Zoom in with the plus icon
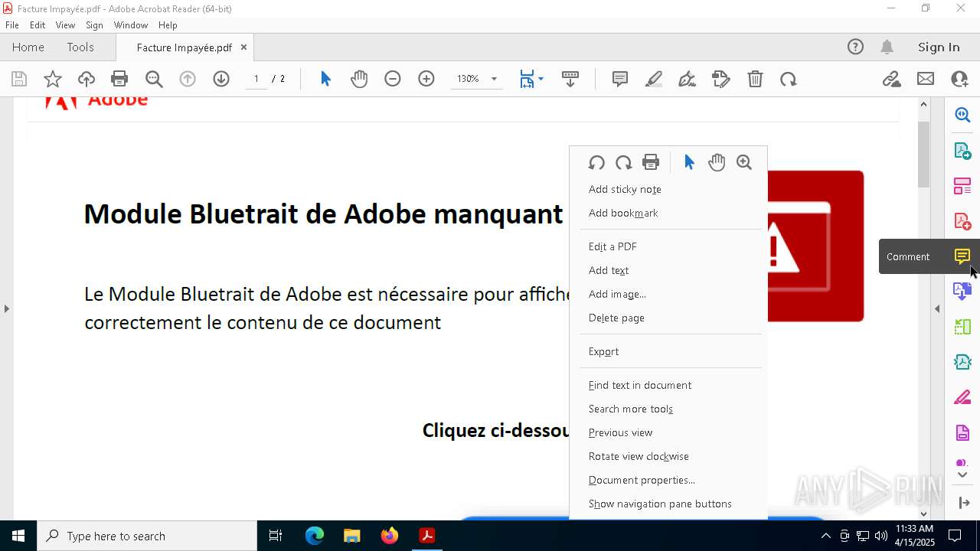Viewport: 980px width, 551px height. coord(426,79)
